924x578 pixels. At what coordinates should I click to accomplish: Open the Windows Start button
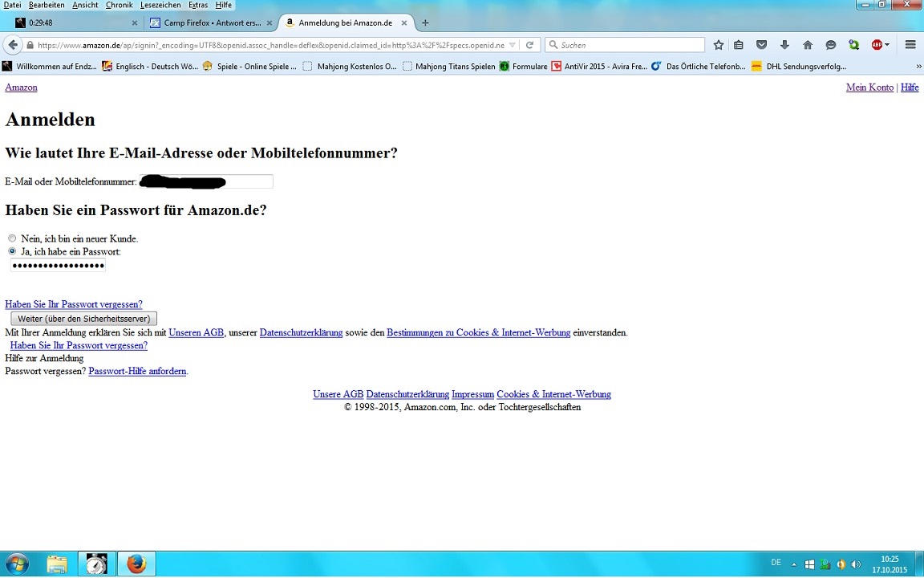(16, 564)
